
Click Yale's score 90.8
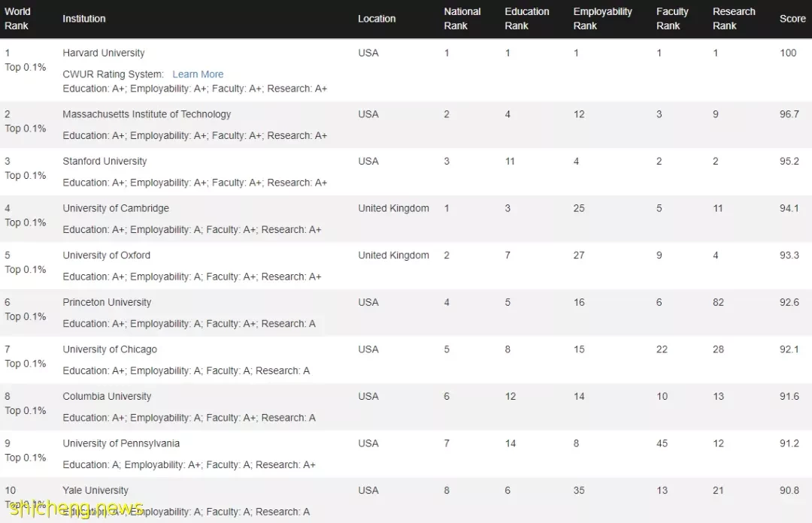(789, 491)
